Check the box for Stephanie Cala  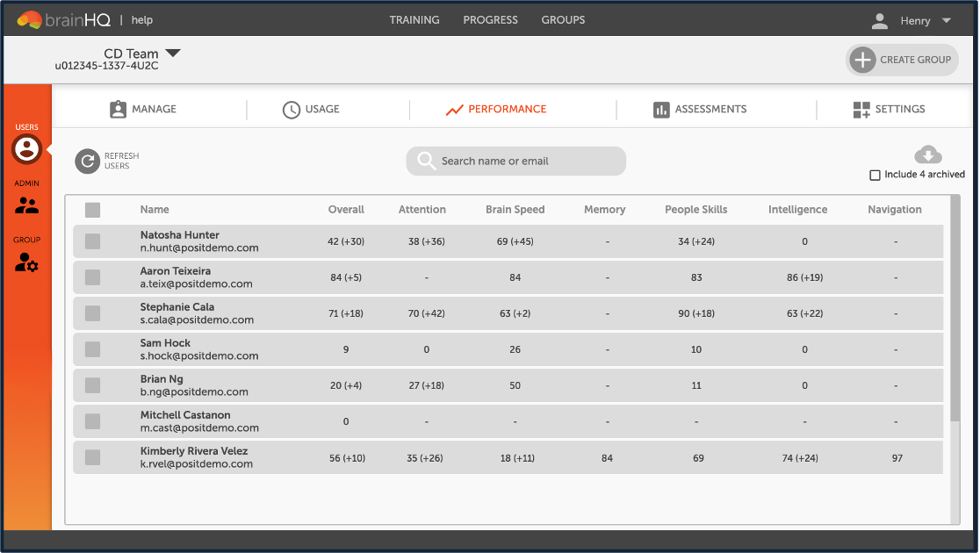pos(92,313)
